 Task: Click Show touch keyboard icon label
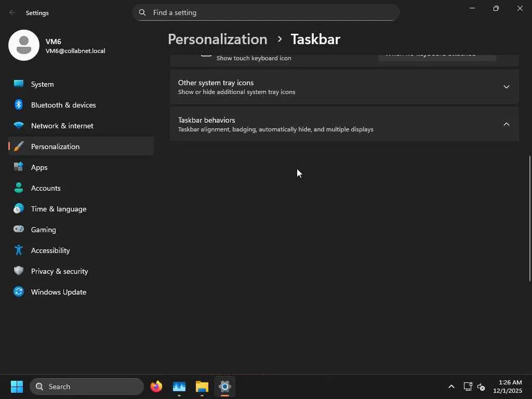254,58
